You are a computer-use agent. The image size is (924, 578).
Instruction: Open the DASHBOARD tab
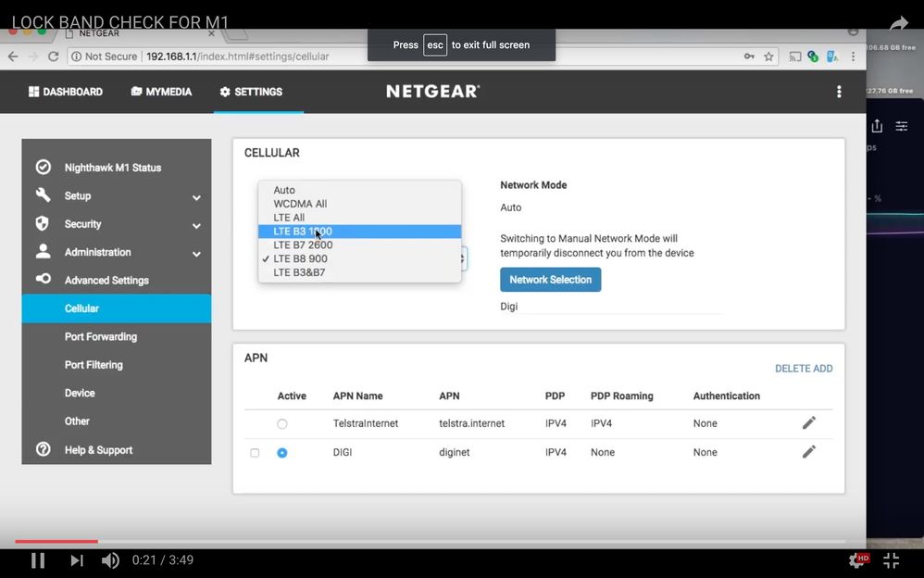[x=66, y=92]
